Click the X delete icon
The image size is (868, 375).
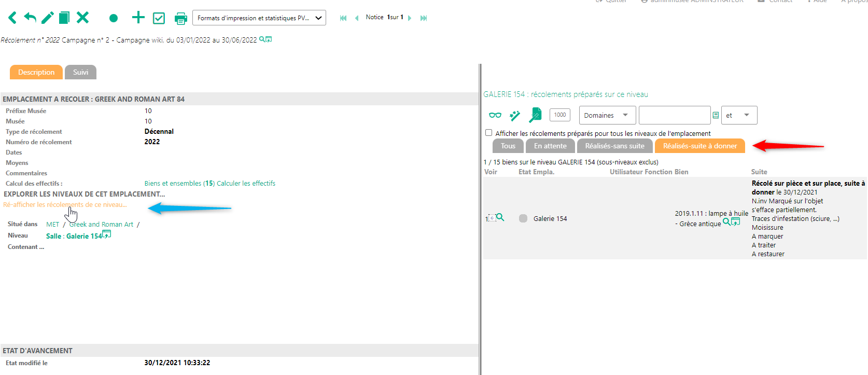[82, 18]
